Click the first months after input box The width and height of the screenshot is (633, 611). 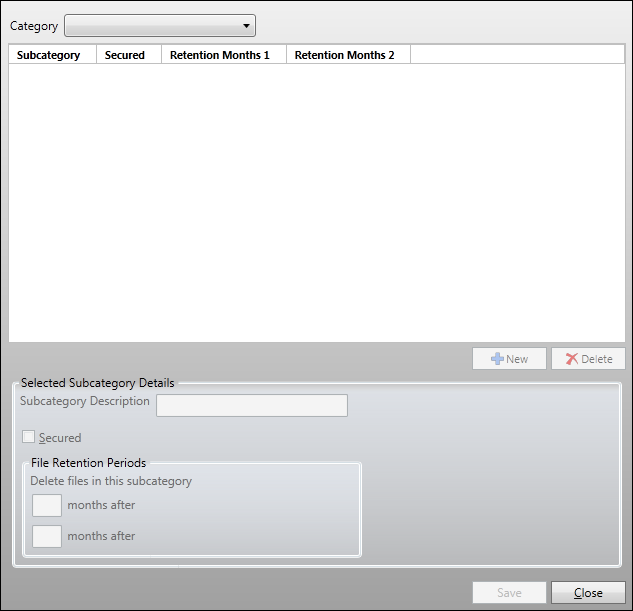[47, 505]
